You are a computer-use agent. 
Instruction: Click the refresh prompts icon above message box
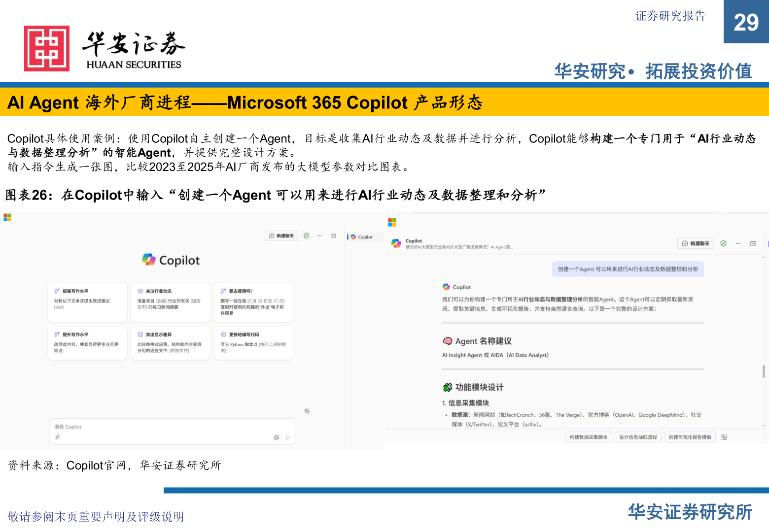307,411
